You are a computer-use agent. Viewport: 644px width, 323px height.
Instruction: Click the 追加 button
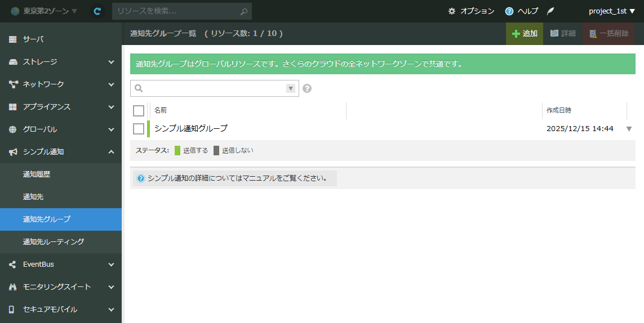(524, 34)
